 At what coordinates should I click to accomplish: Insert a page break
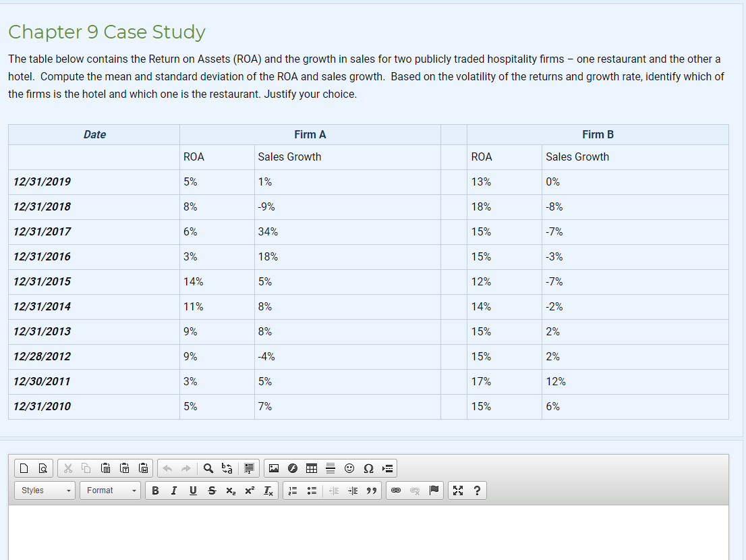point(387,468)
